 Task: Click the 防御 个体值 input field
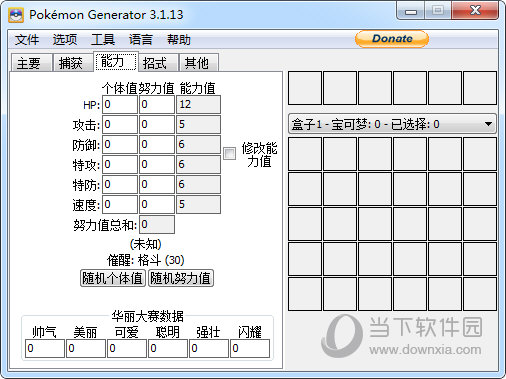120,145
